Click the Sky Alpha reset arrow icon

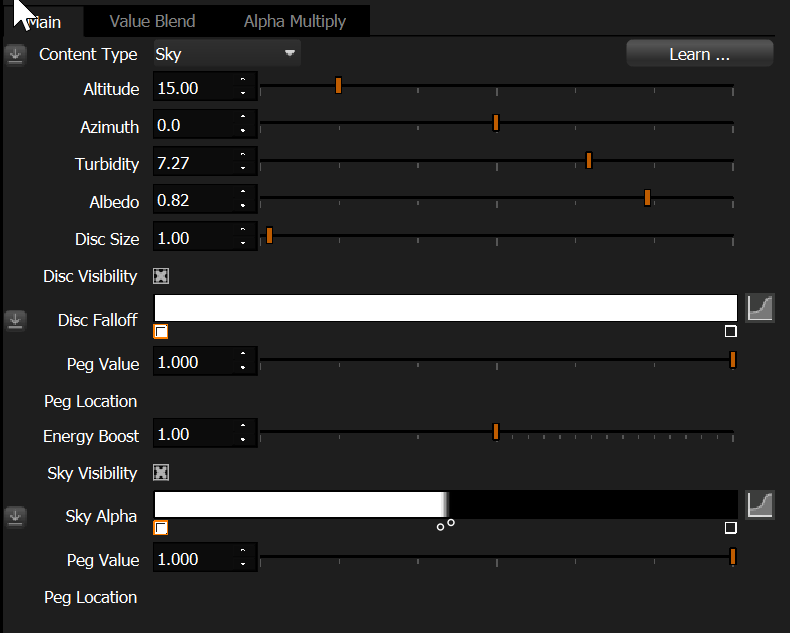click(x=15, y=516)
